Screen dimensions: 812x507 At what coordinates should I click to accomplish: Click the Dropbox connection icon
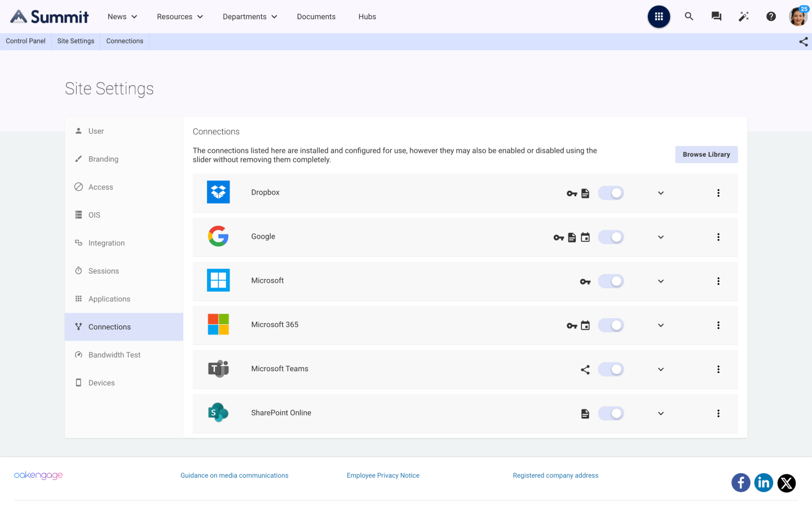pos(218,192)
